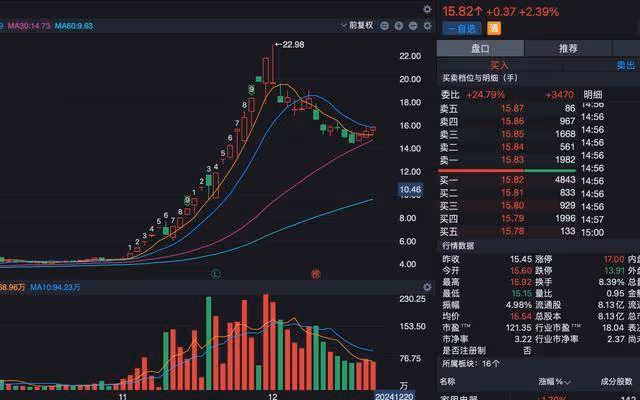Click the 振幅 4.98% value
This screenshot has width=640, height=400.
pyautogui.click(x=519, y=305)
